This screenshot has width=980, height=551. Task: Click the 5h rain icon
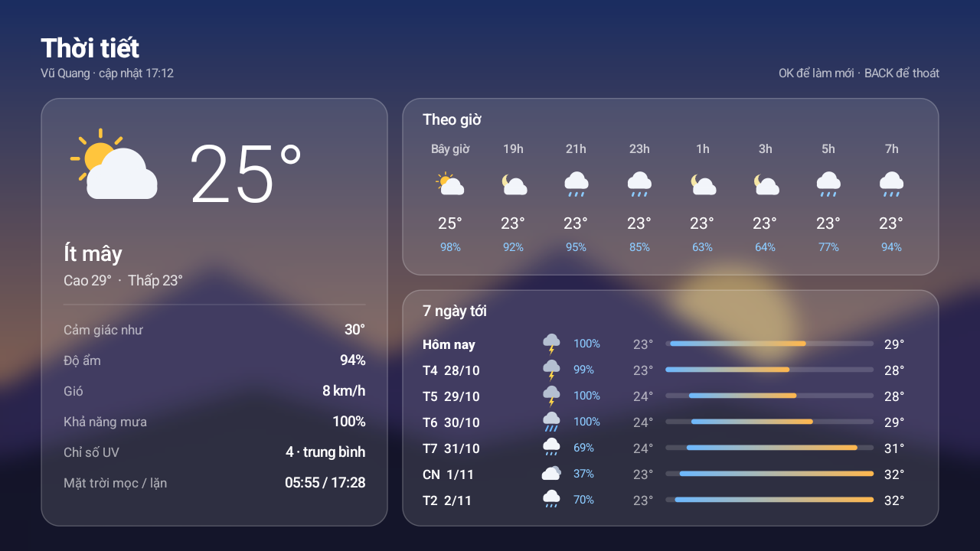[828, 184]
